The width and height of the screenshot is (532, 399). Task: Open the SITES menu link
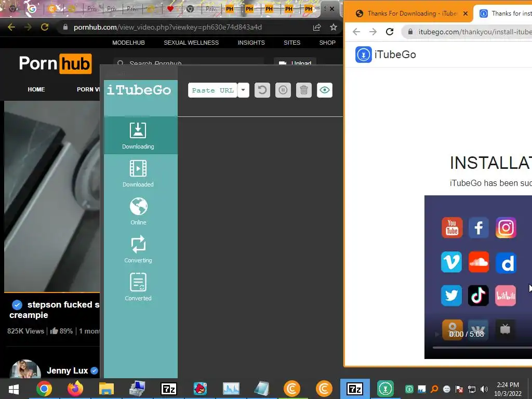point(292,43)
